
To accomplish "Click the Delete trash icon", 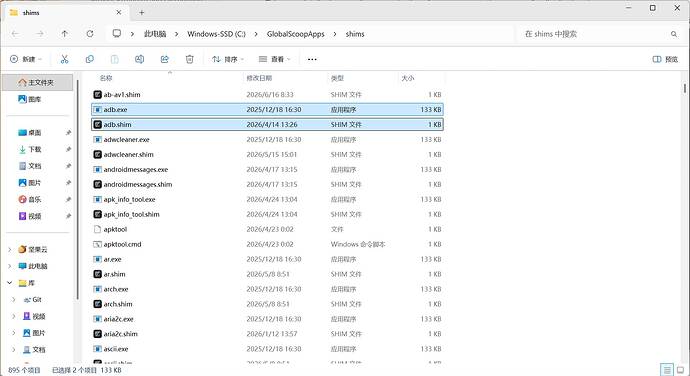I will tap(190, 59).
